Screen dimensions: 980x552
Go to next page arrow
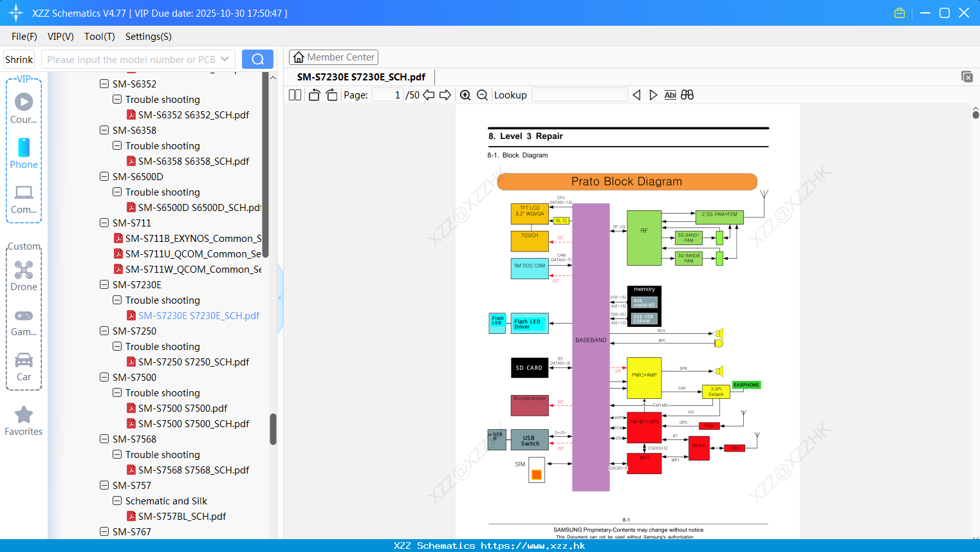[x=445, y=95]
